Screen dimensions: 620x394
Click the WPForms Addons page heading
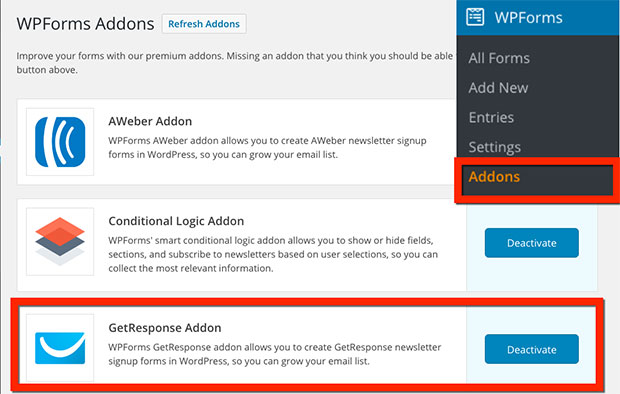pos(85,24)
